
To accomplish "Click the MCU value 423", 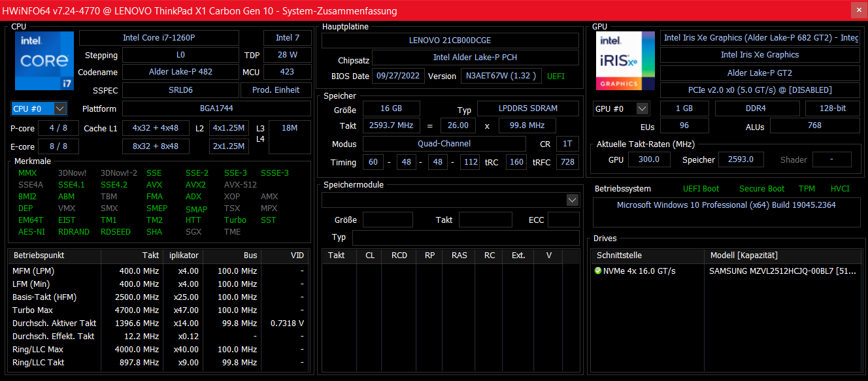I will pyautogui.click(x=288, y=72).
